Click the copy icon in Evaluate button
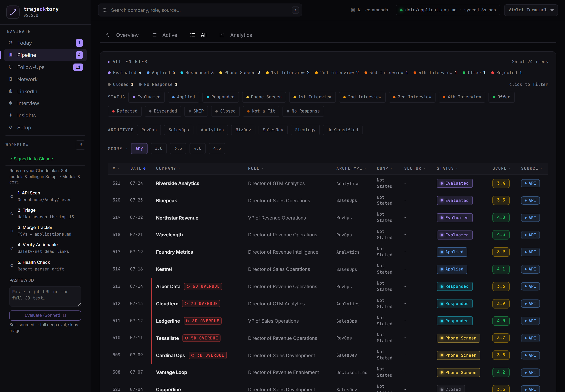The image size is (565, 392). [64, 315]
